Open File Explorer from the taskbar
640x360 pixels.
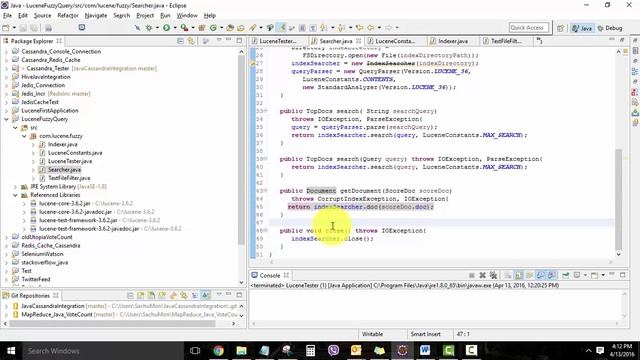click(241, 350)
